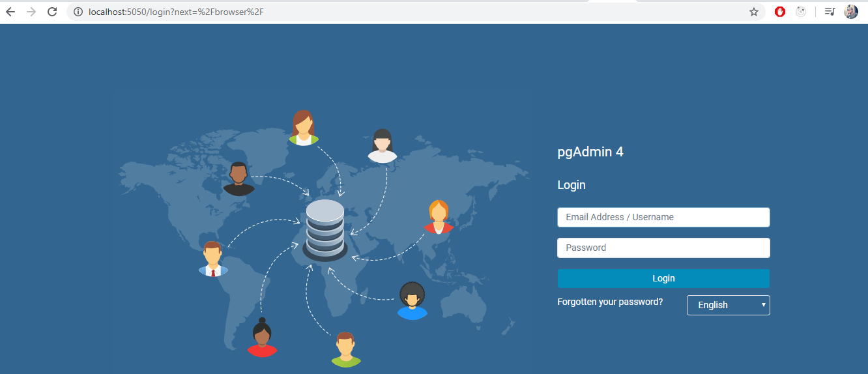868x374 pixels.
Task: Focus the Password field
Action: 663,248
